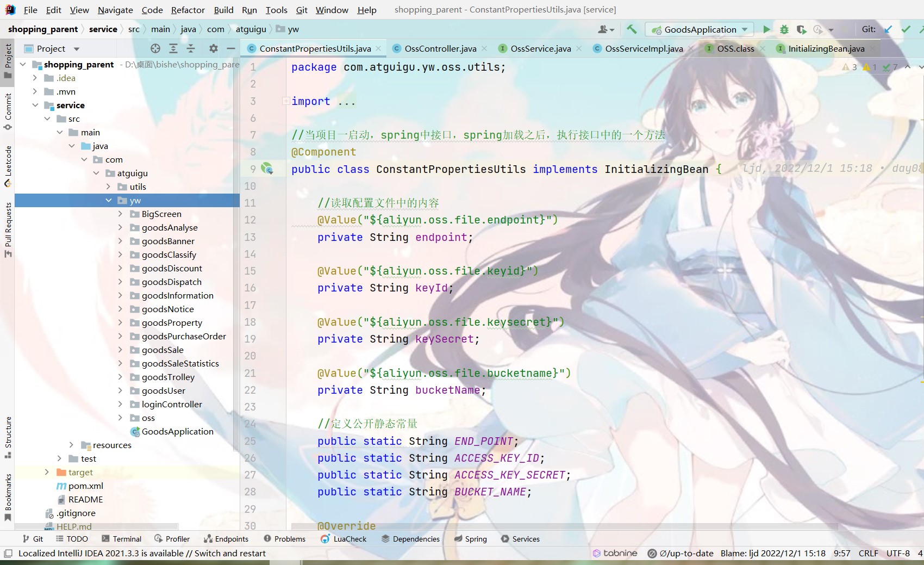Collapse the yw package
The height and width of the screenshot is (565, 924).
(108, 200)
